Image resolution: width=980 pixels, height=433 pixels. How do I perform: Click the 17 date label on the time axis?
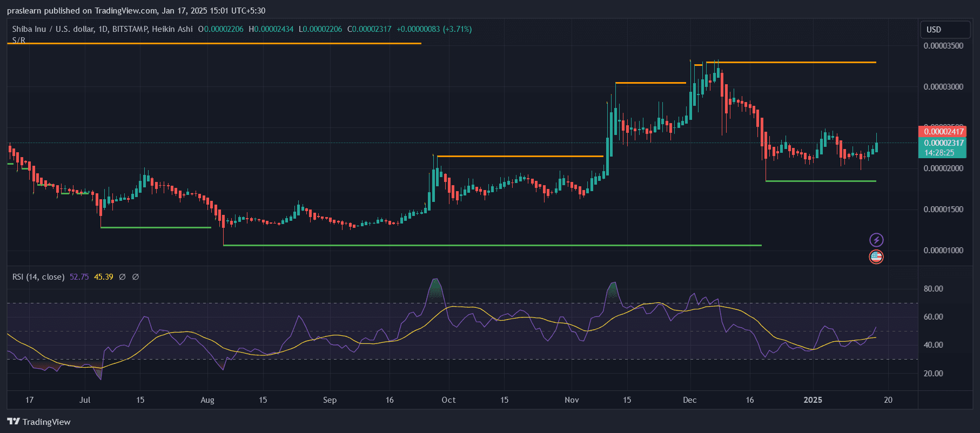coord(30,400)
